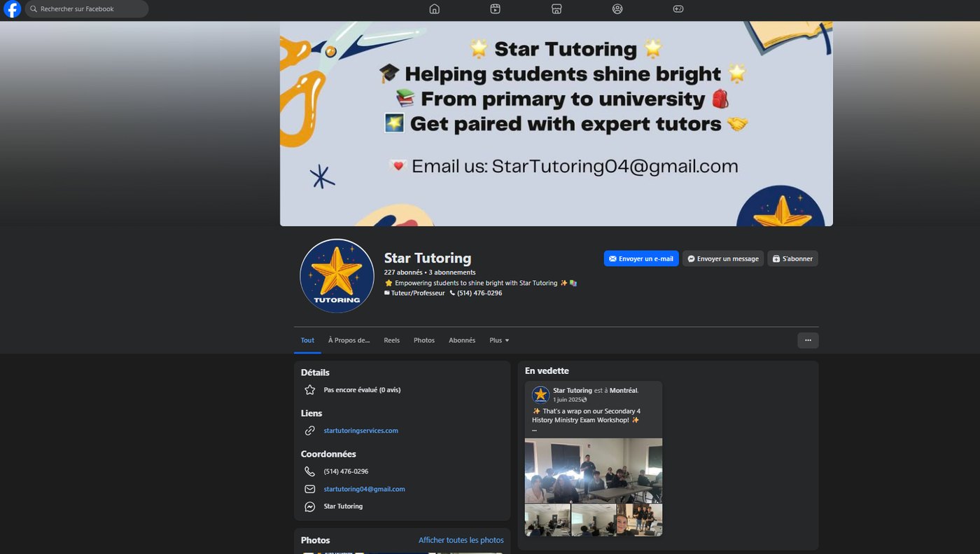Click the (514) 476-0296 number in Coordonnées
980x554 pixels.
tap(346, 471)
